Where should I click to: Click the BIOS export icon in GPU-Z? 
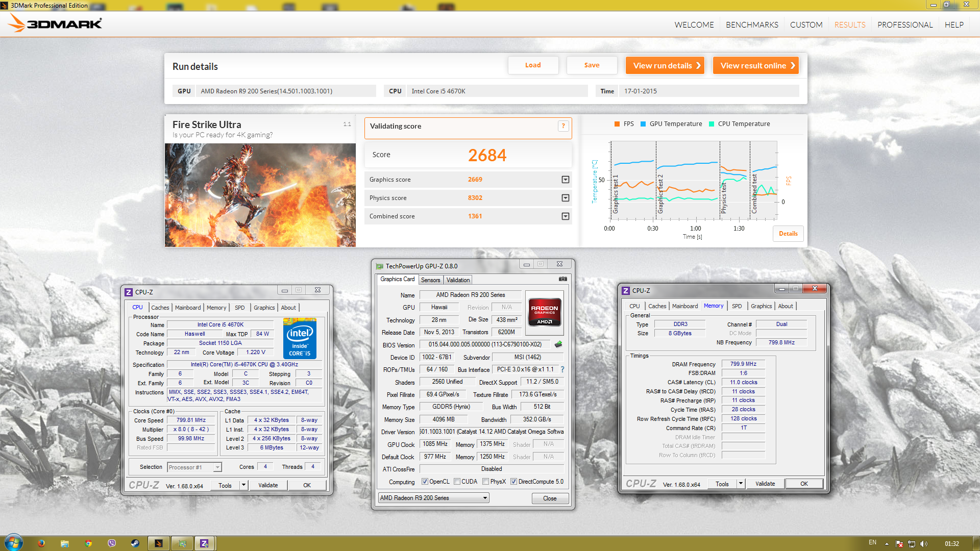coord(558,344)
